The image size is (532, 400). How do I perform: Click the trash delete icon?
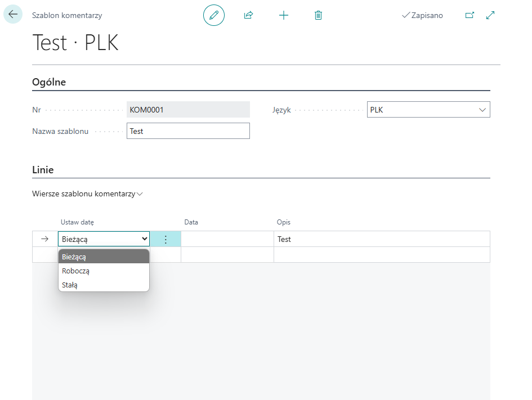318,15
